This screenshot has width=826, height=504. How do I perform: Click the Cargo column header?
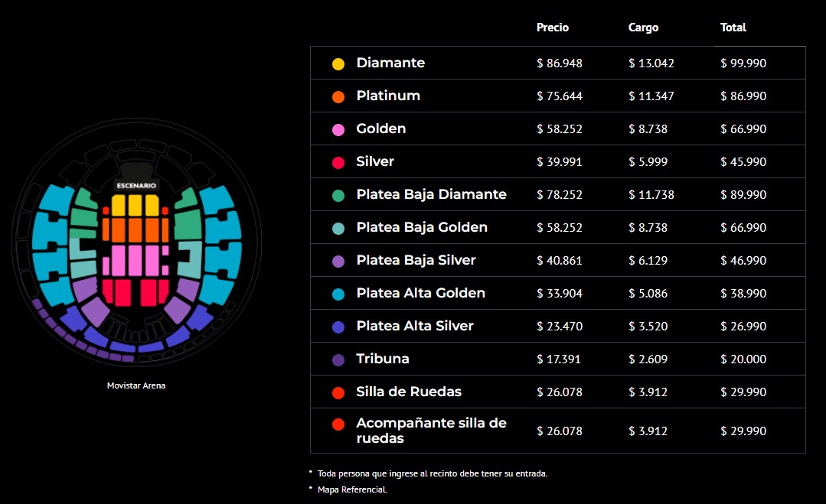pyautogui.click(x=643, y=28)
